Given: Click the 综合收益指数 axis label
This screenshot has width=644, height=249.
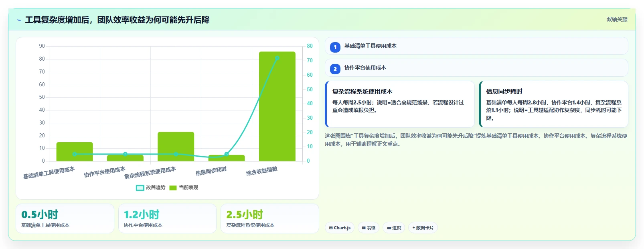Looking at the screenshot, I should click(262, 171).
